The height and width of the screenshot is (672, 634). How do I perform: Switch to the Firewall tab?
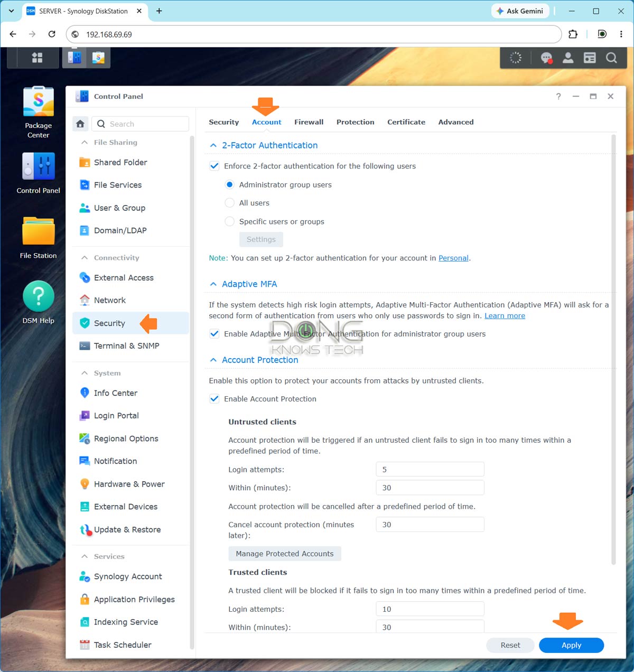[309, 122]
